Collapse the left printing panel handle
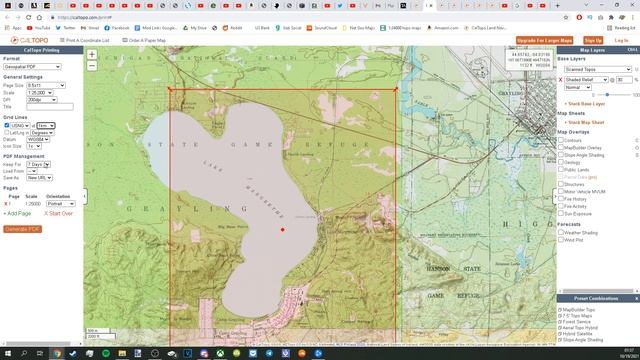This screenshot has height=360, width=640. pos(85,196)
